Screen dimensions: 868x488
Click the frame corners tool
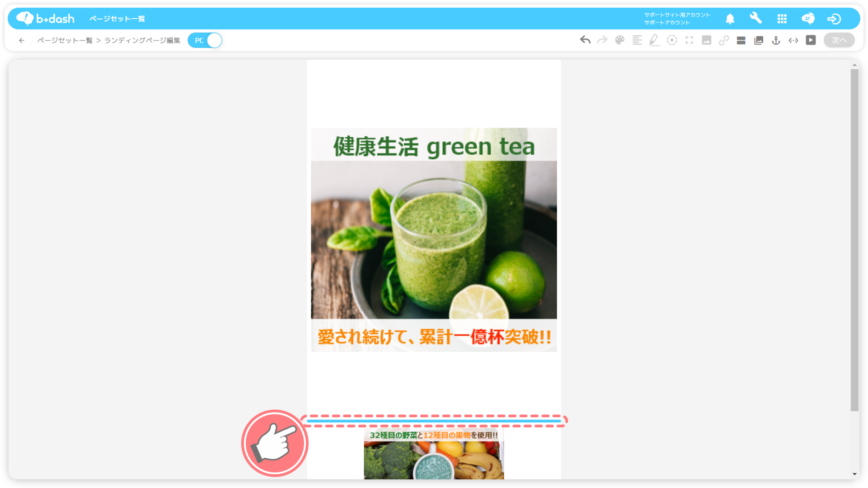pos(689,40)
